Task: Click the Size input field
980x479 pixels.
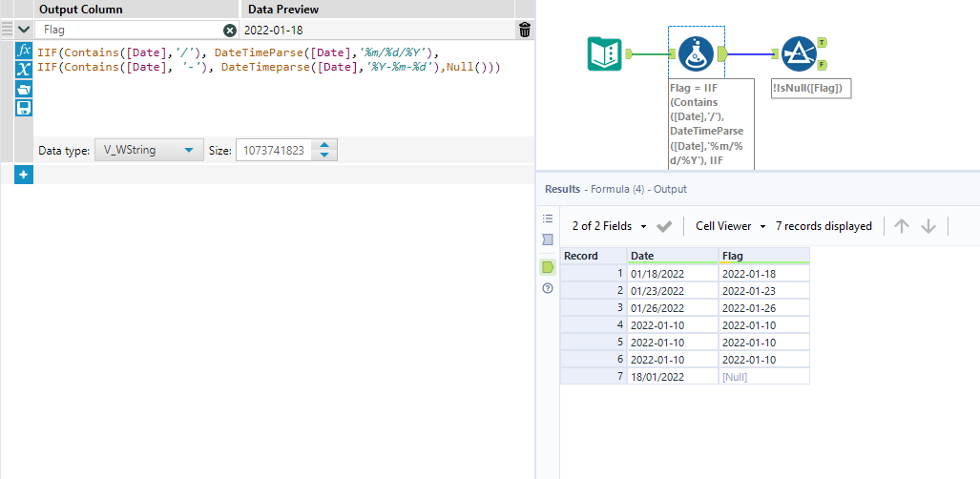Action: [x=274, y=151]
